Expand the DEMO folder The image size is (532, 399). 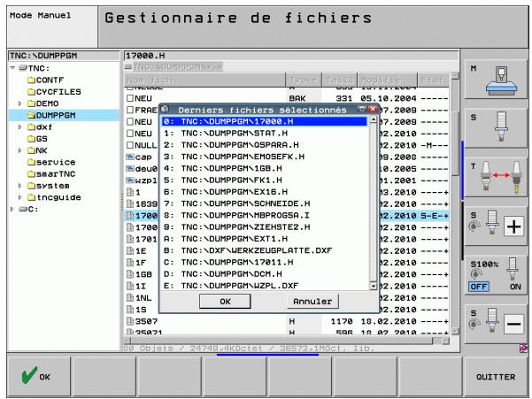[20, 104]
